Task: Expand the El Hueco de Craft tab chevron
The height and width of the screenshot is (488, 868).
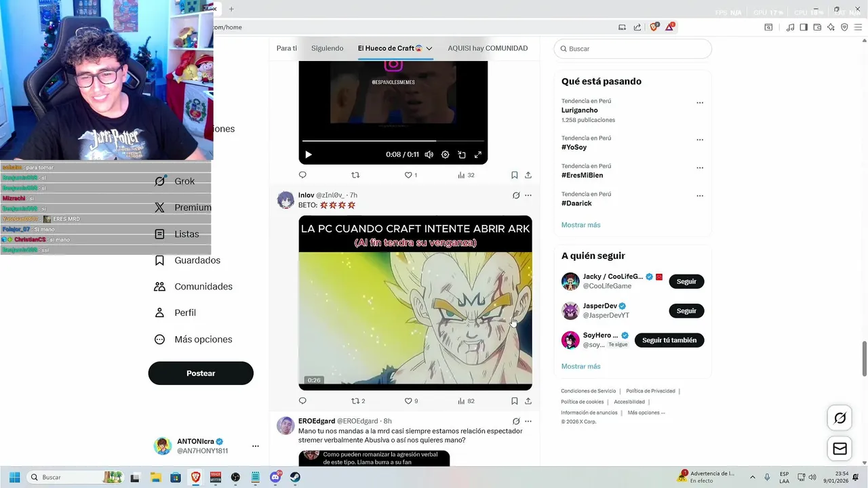Action: coord(429,49)
